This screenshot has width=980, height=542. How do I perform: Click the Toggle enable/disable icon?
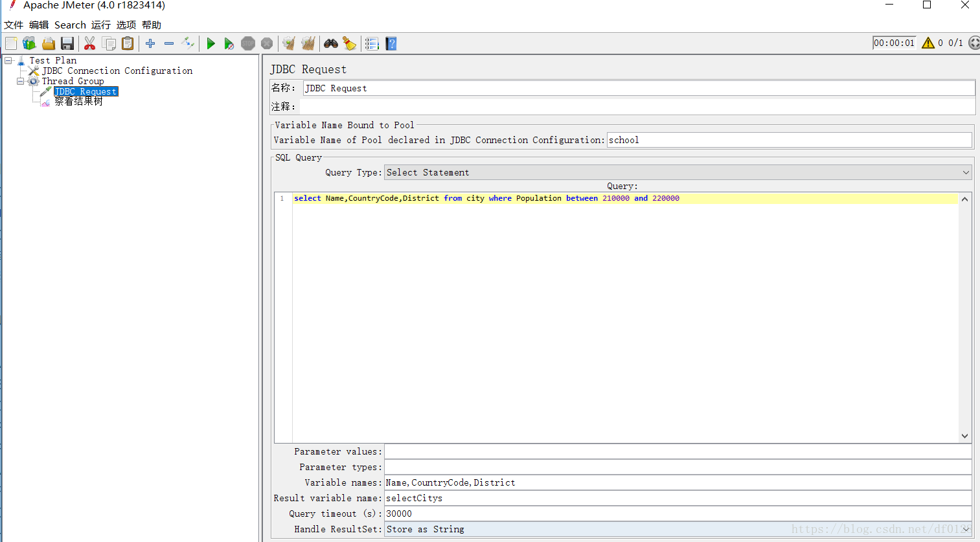pos(188,43)
